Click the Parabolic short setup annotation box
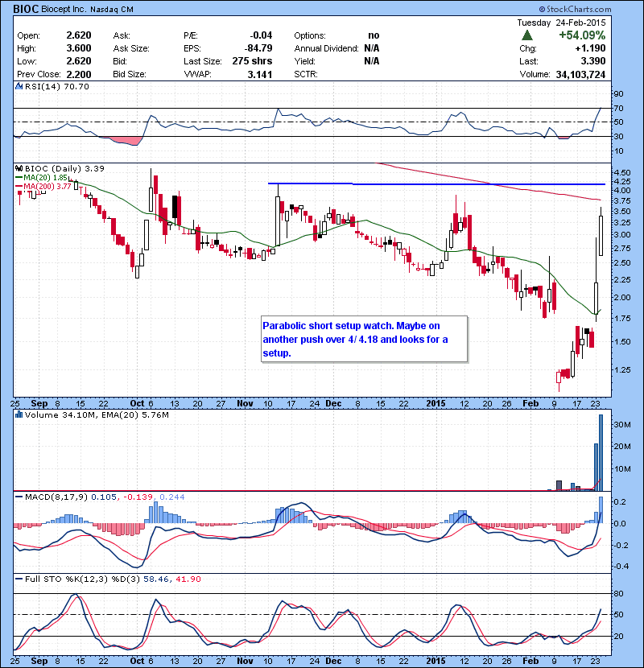The image size is (644, 668). tap(365, 339)
